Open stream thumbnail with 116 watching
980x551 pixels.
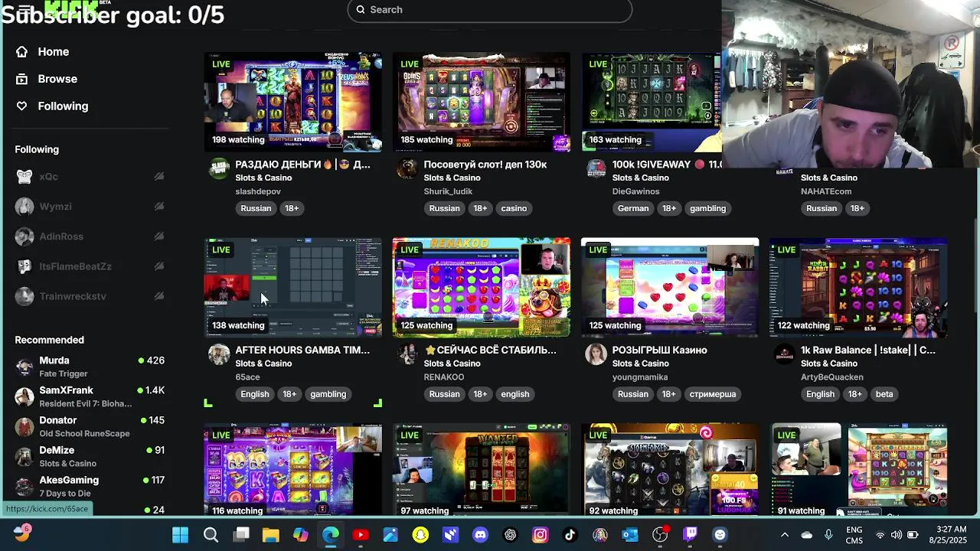pos(292,469)
